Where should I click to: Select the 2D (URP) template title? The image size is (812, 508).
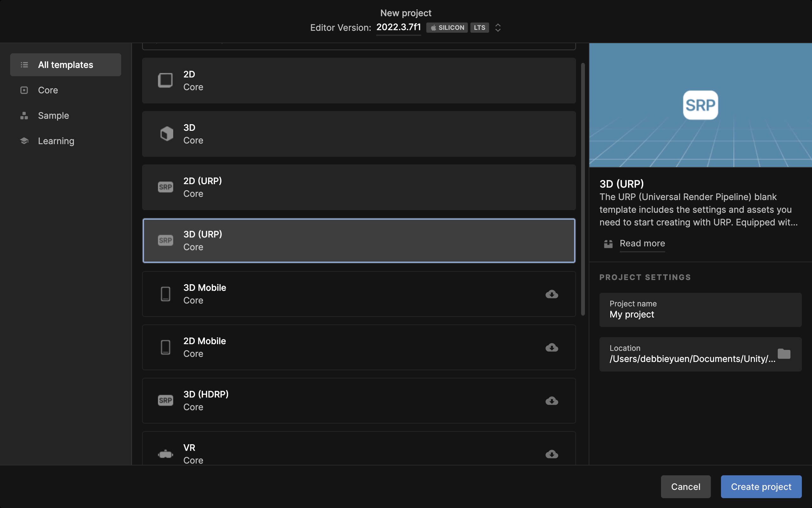tap(203, 181)
